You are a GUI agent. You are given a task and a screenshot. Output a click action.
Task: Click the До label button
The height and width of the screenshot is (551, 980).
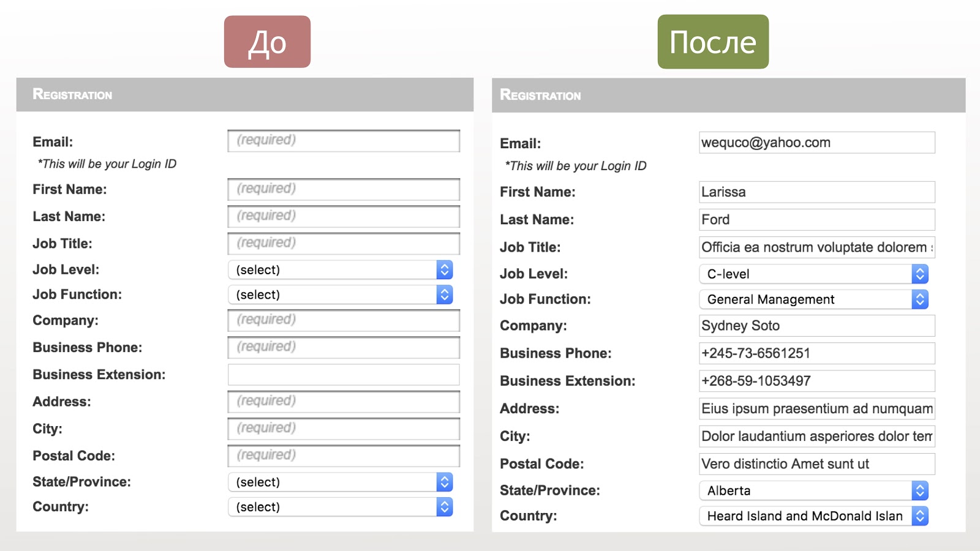click(267, 42)
